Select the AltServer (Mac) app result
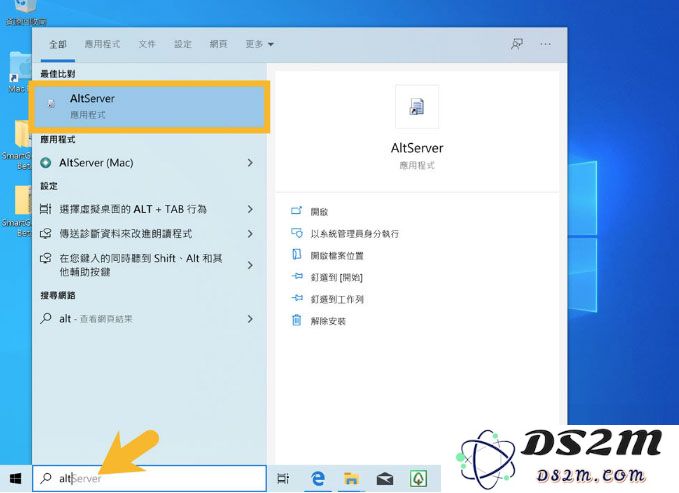679x493 pixels. (96, 163)
